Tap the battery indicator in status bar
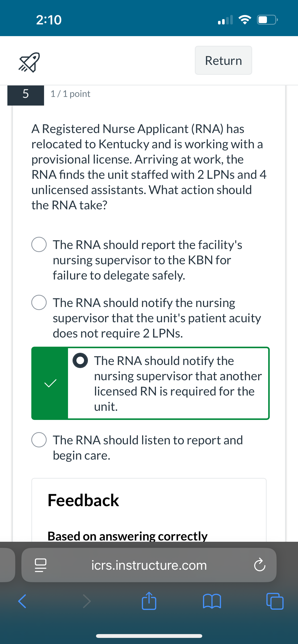 (267, 20)
